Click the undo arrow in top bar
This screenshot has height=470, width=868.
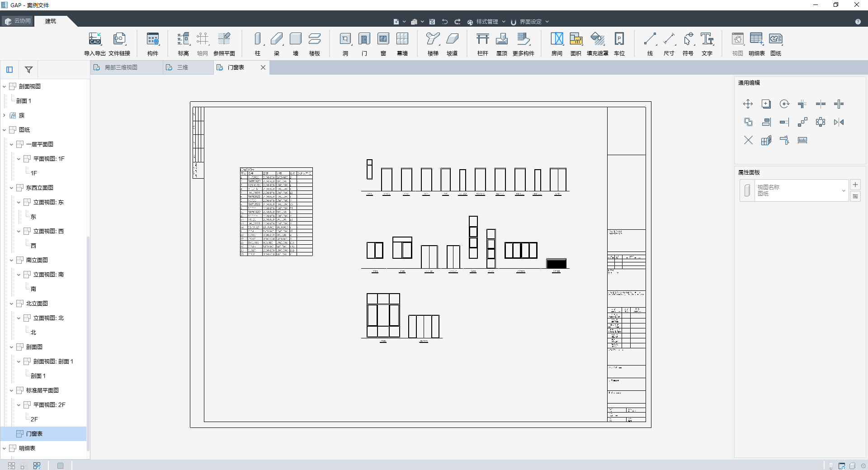point(445,22)
